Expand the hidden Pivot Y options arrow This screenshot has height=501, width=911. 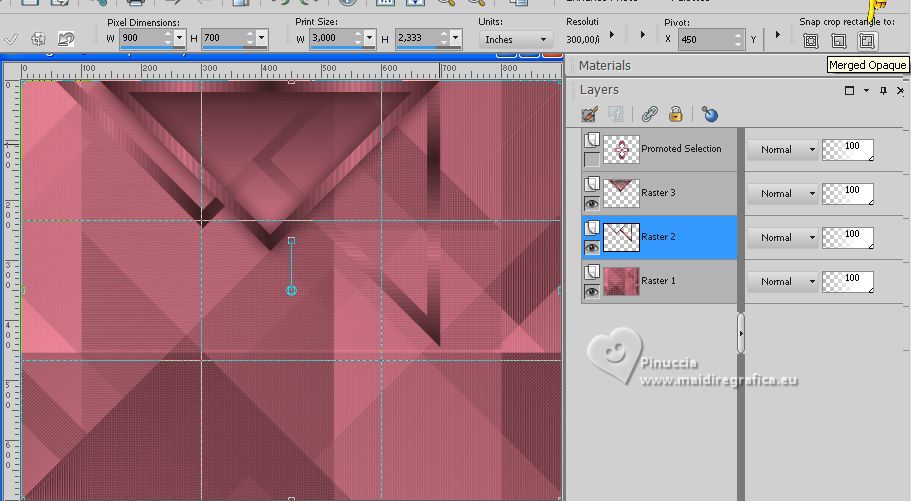(x=777, y=35)
